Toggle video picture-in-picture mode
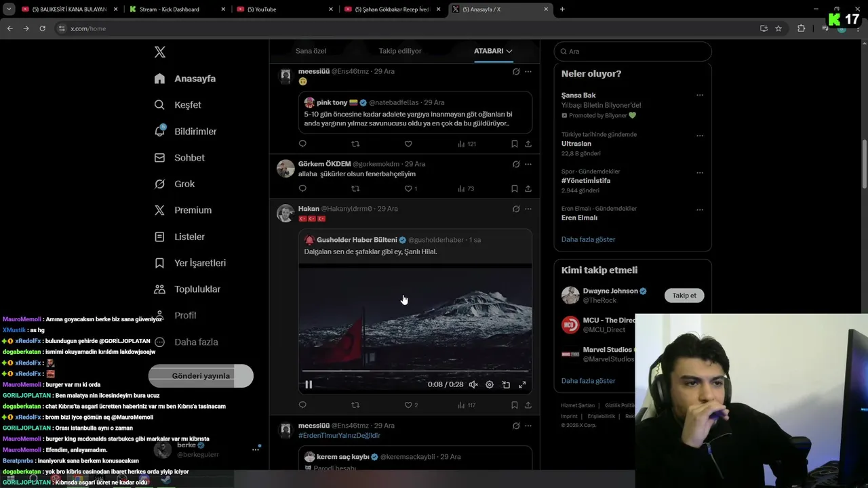The height and width of the screenshot is (488, 868). (x=506, y=384)
